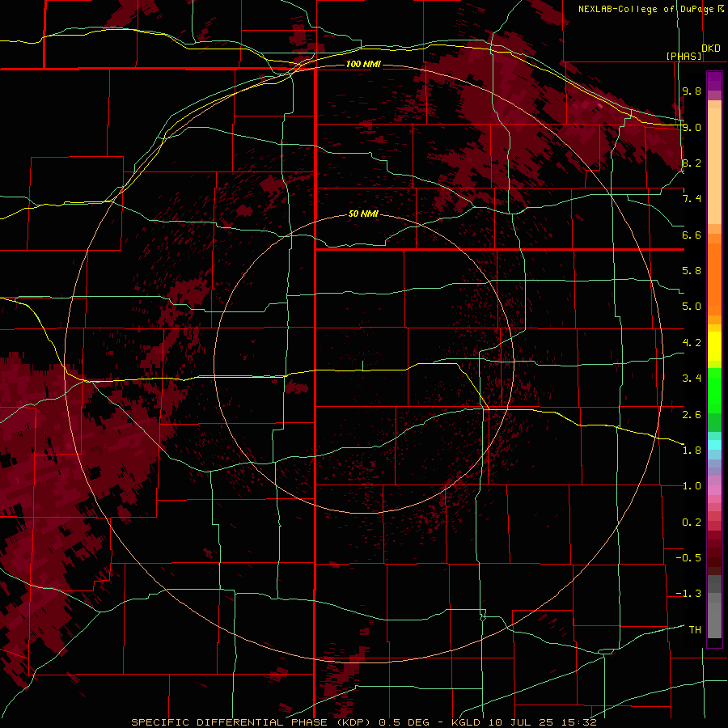Click the 0.2 scale value
The height and width of the screenshot is (728, 728).
click(692, 523)
